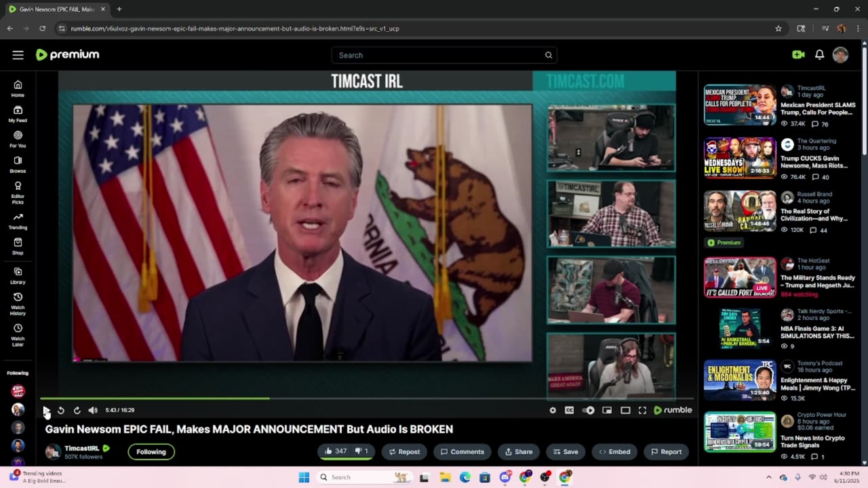Viewport: 868px width, 488px height.
Task: Click the Embed button
Action: 614,452
